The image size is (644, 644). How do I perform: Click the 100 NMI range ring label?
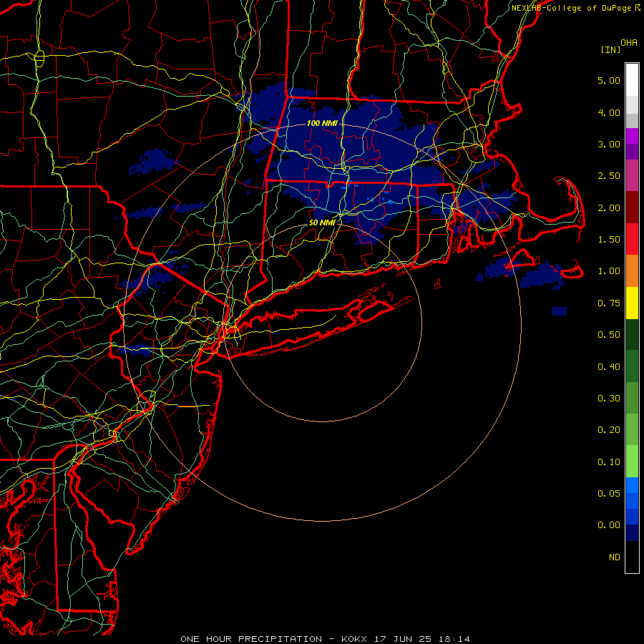(x=322, y=123)
